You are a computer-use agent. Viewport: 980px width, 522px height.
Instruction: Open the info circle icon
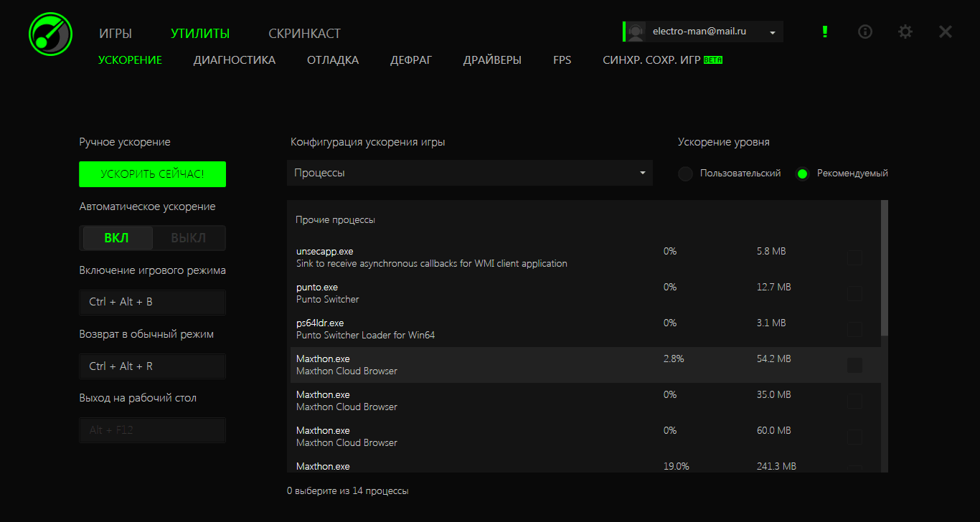[x=865, y=32]
